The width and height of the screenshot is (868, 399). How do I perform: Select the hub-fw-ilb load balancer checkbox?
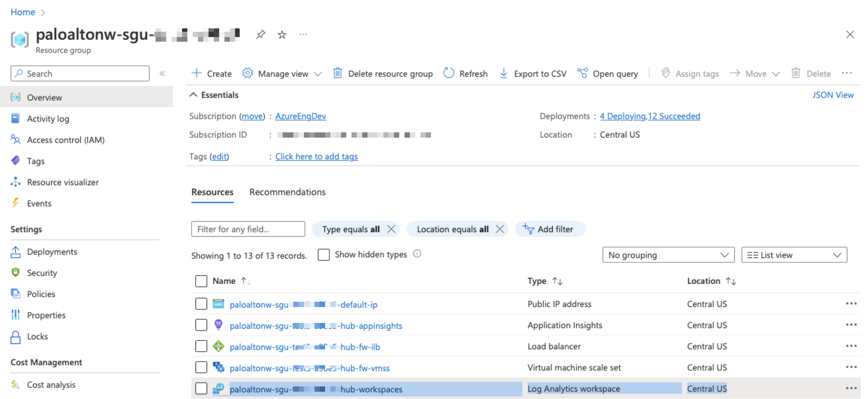tap(201, 346)
